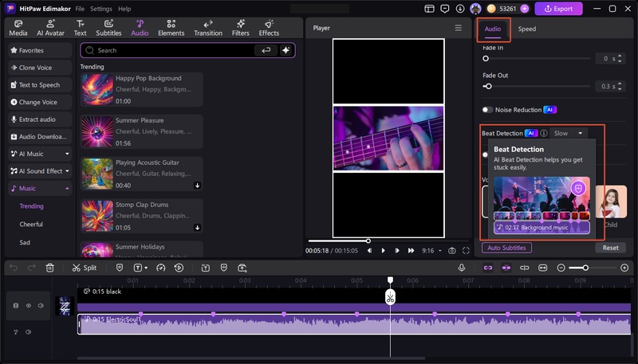
Task: Open the Settings menu
Action: pyautogui.click(x=101, y=9)
